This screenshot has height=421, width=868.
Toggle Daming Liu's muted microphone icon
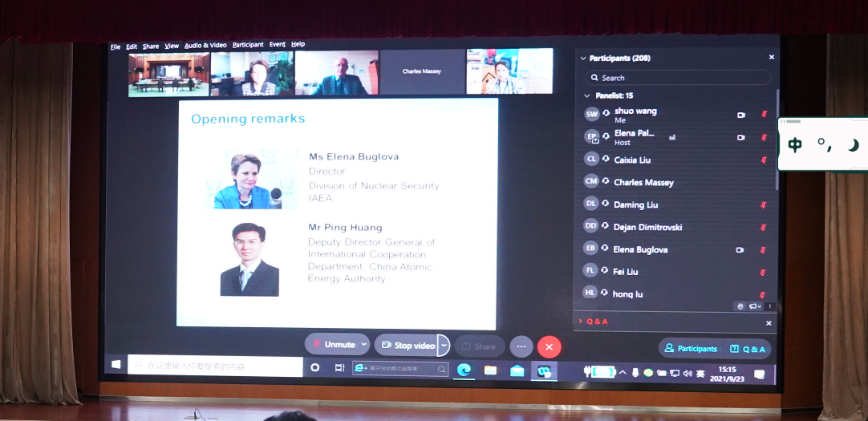click(x=764, y=205)
